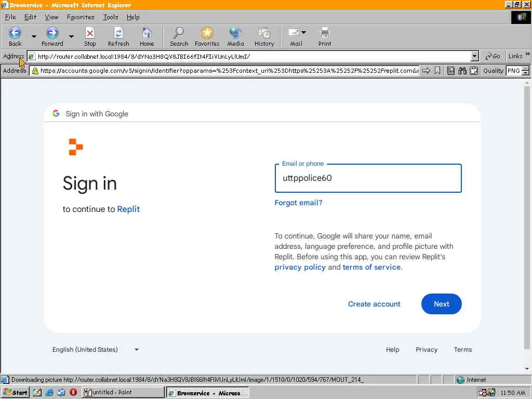The image size is (532, 399).
Task: Click the security warning icon in inner address bar
Action: click(35, 71)
